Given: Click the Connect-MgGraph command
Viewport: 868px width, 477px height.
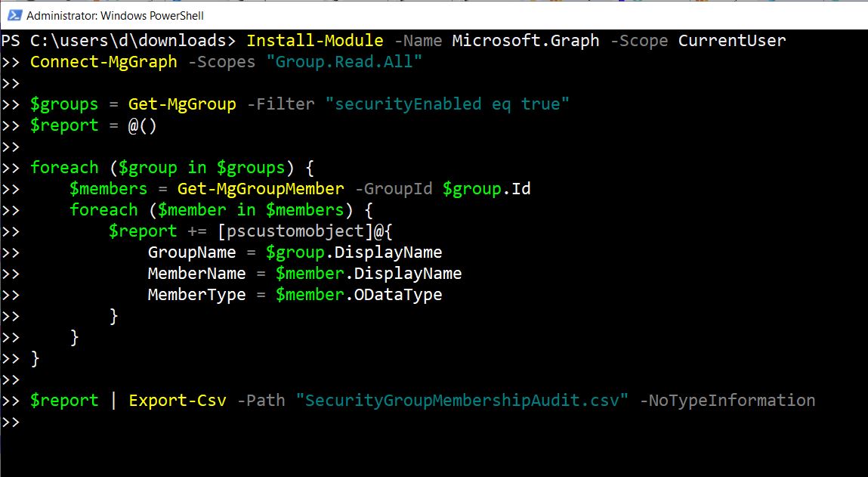Looking at the screenshot, I should tap(103, 61).
